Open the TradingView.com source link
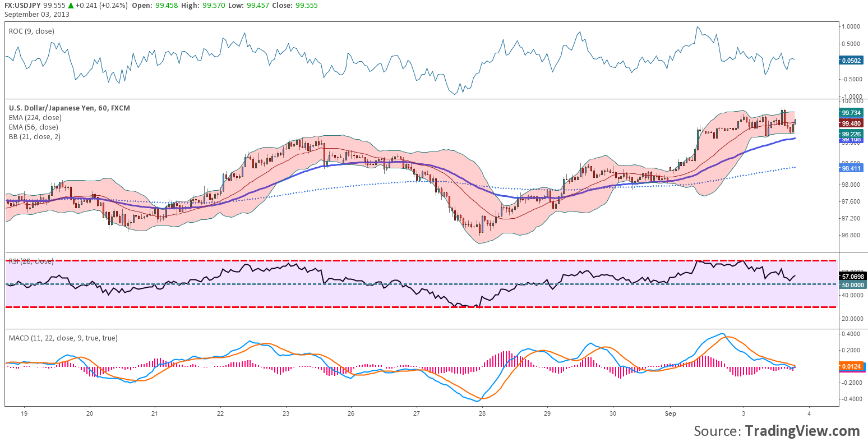Viewport: 868px width, 446px height. [x=802, y=431]
